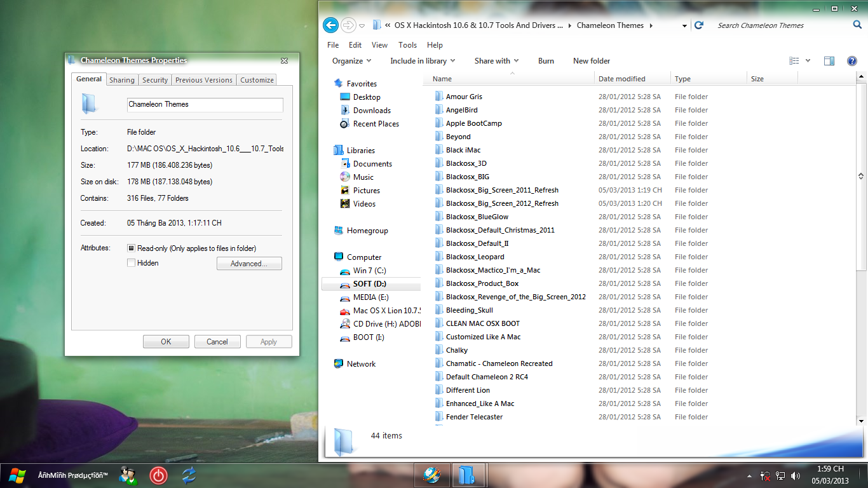Open the view options dropdown arrow
This screenshot has height=488, width=868.
[808, 61]
